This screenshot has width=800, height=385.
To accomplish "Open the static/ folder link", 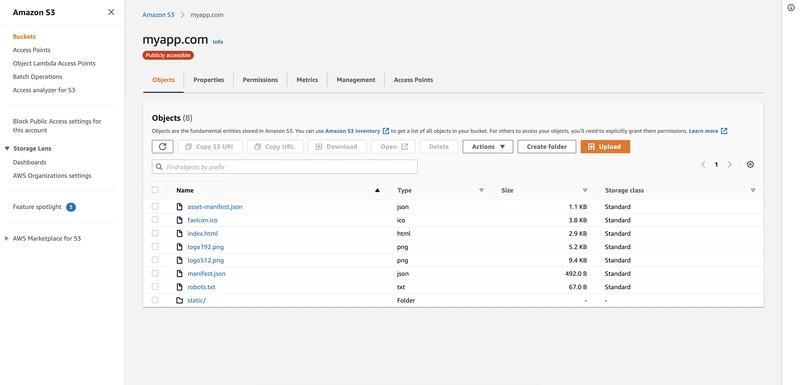I will (196, 300).
